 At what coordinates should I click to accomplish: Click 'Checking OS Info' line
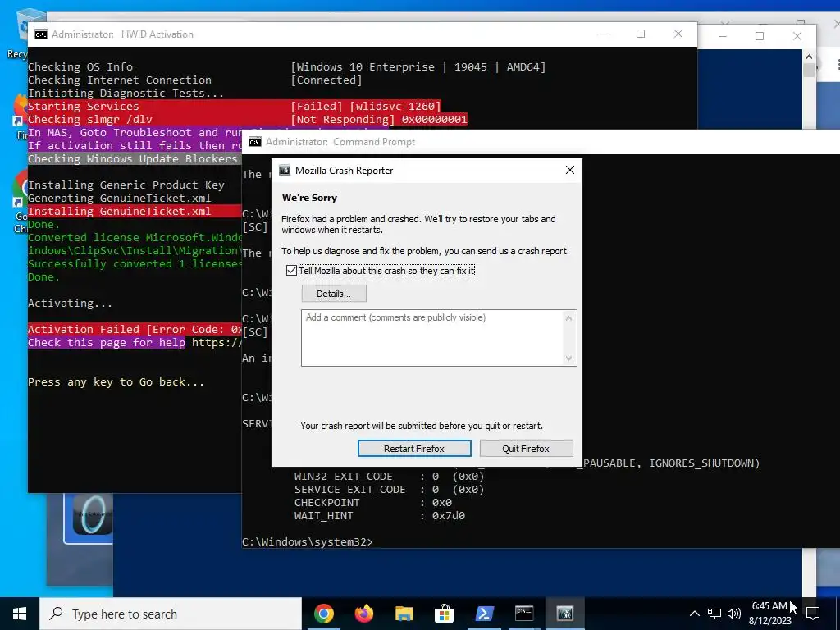(286, 67)
